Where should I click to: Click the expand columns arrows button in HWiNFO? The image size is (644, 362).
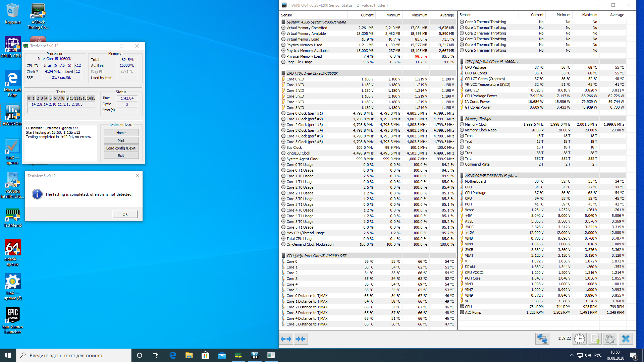pyautogui.click(x=286, y=339)
